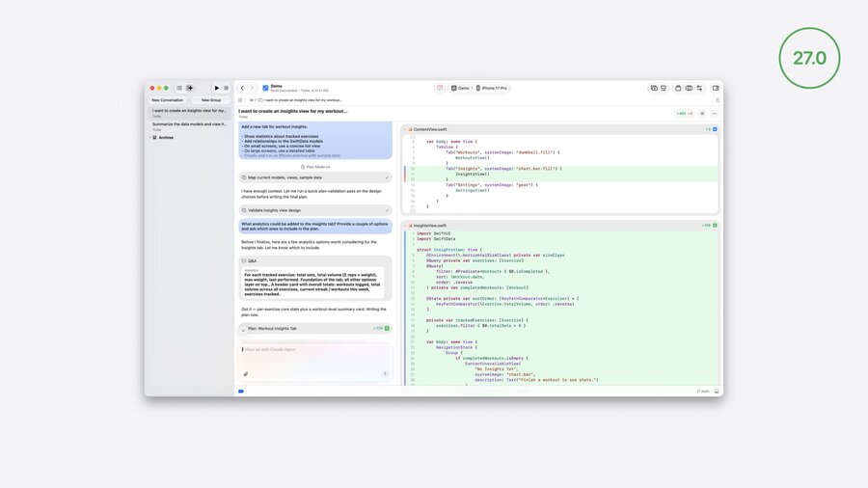
Task: Click the split editor layout icon
Action: coord(690,88)
